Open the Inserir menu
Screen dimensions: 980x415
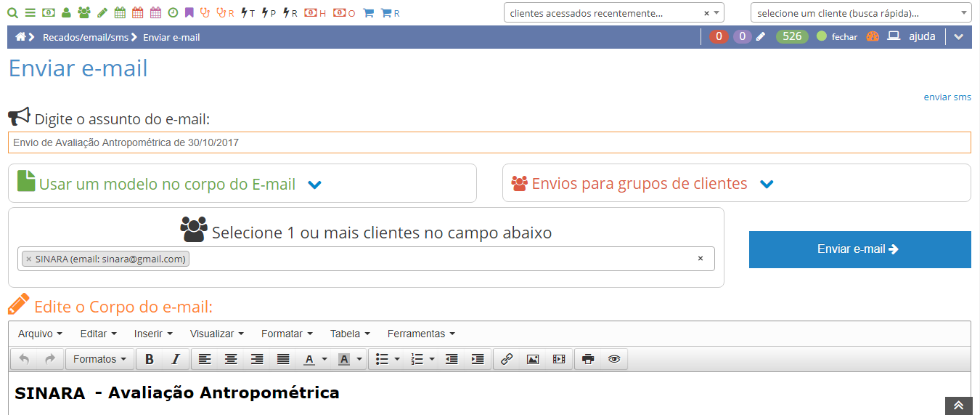click(153, 334)
